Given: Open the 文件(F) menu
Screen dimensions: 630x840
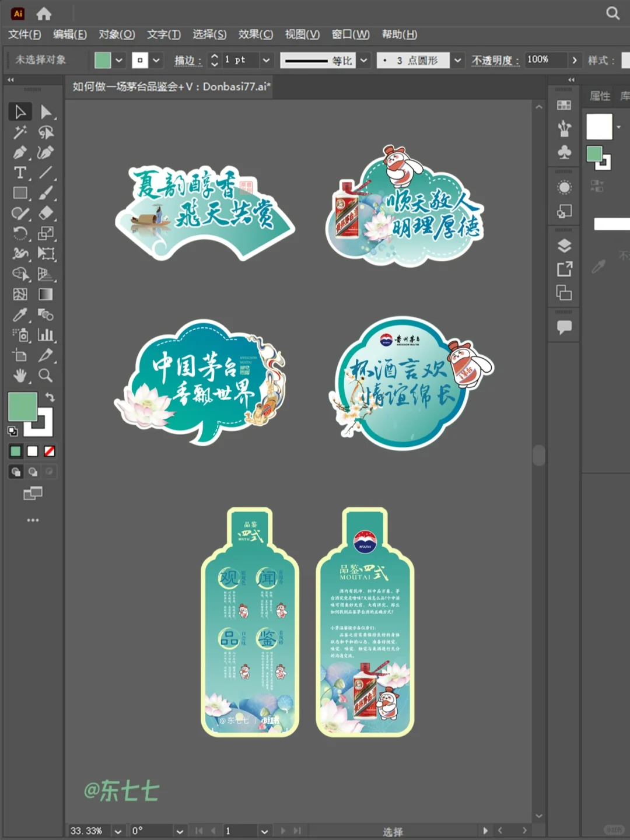Looking at the screenshot, I should pos(24,34).
